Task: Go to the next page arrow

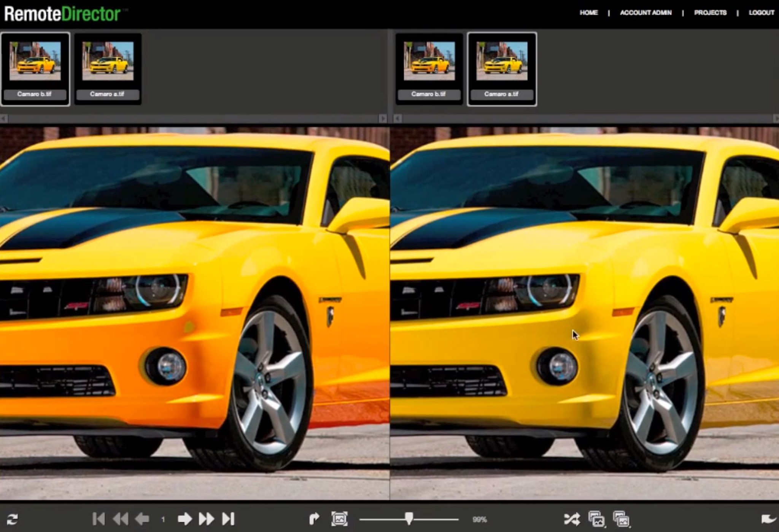Action: click(x=185, y=519)
